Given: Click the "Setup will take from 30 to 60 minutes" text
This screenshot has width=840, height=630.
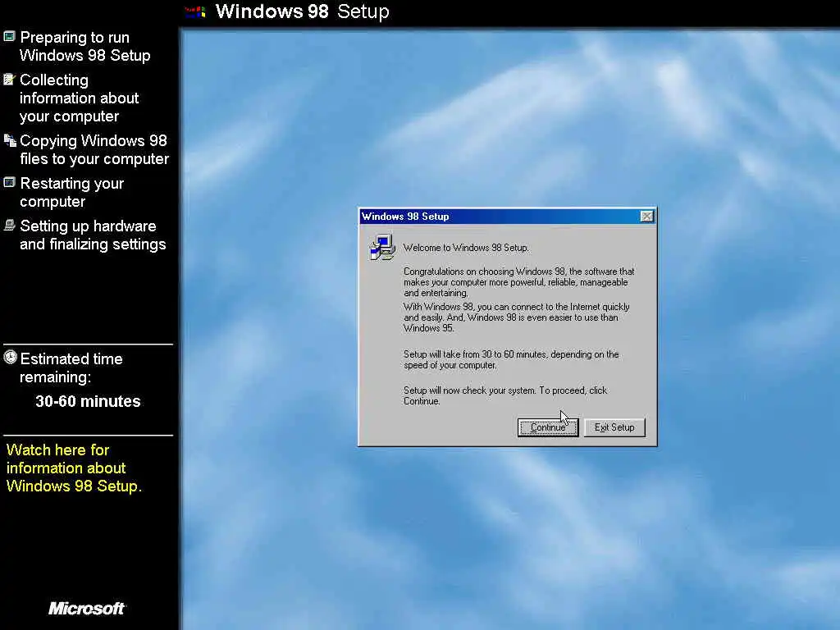Looking at the screenshot, I should click(x=511, y=359).
